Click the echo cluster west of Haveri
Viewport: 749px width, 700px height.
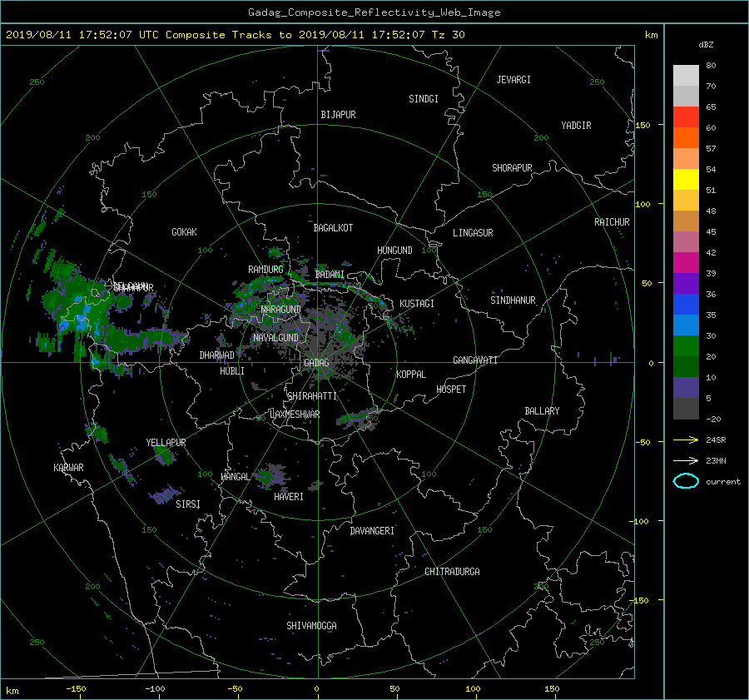(x=271, y=476)
